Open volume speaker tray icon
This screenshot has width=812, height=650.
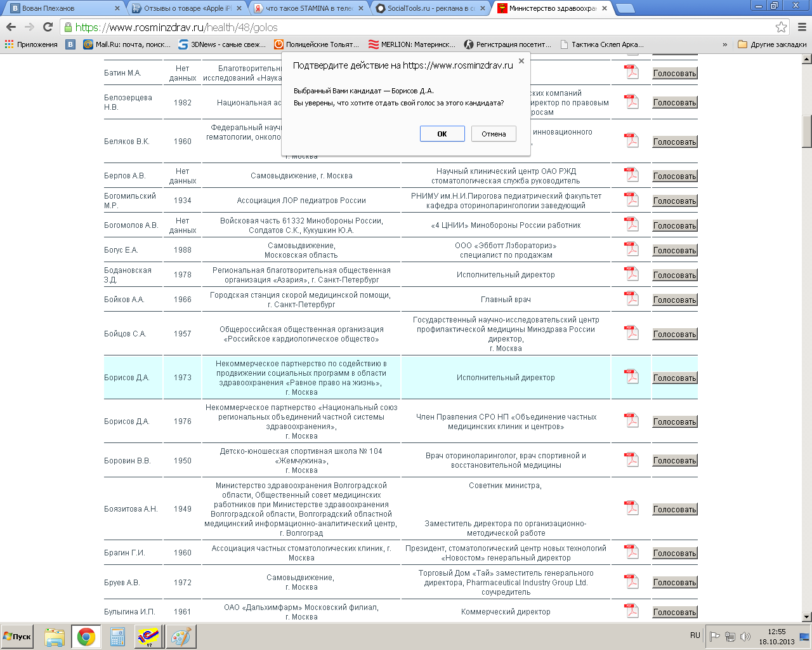pyautogui.click(x=745, y=637)
